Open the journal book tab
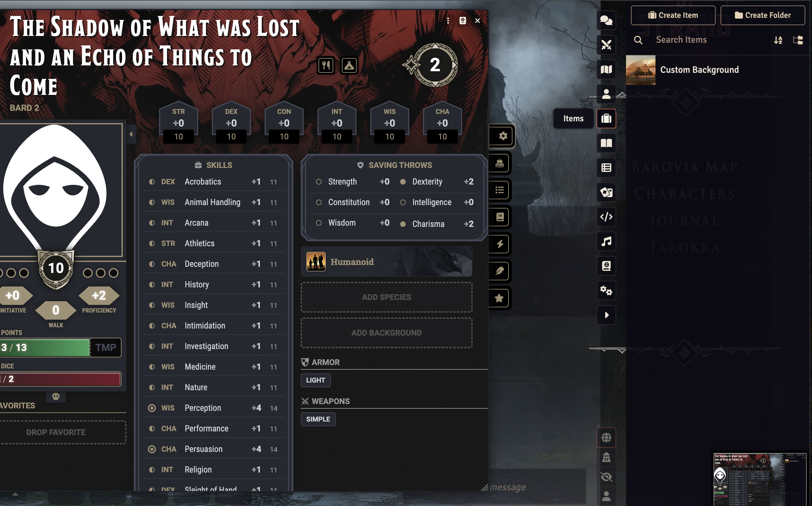The width and height of the screenshot is (812, 506). pos(606,143)
